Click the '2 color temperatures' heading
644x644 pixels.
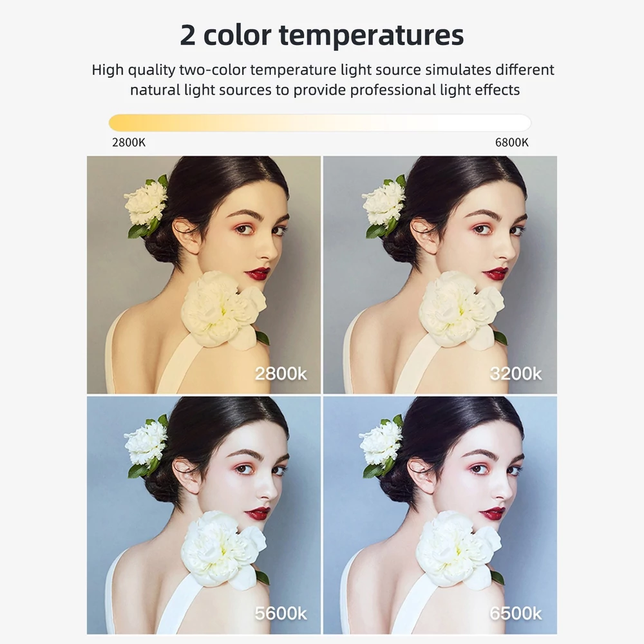[322, 35]
